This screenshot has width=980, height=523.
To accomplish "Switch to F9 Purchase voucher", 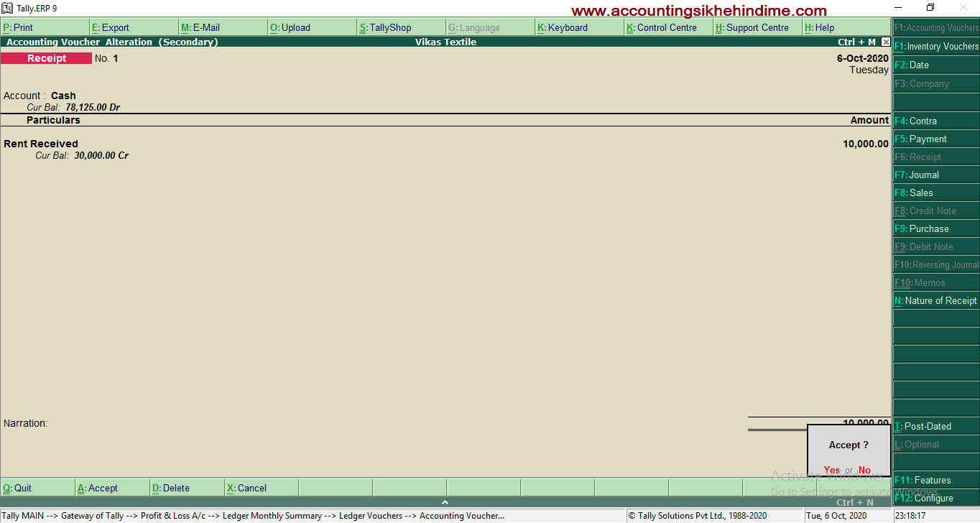I will pyautogui.click(x=936, y=228).
